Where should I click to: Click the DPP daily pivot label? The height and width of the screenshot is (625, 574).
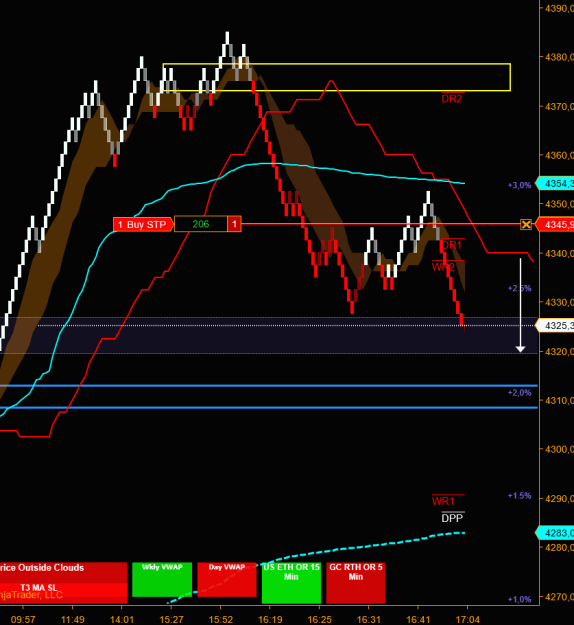(x=452, y=518)
